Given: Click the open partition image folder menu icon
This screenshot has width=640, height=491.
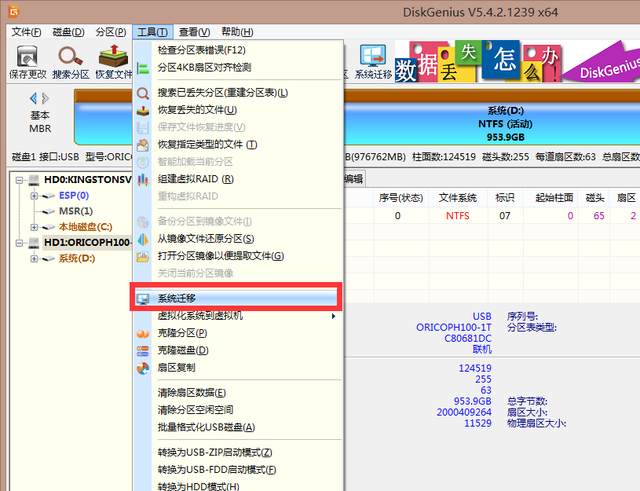Looking at the screenshot, I should (x=143, y=256).
